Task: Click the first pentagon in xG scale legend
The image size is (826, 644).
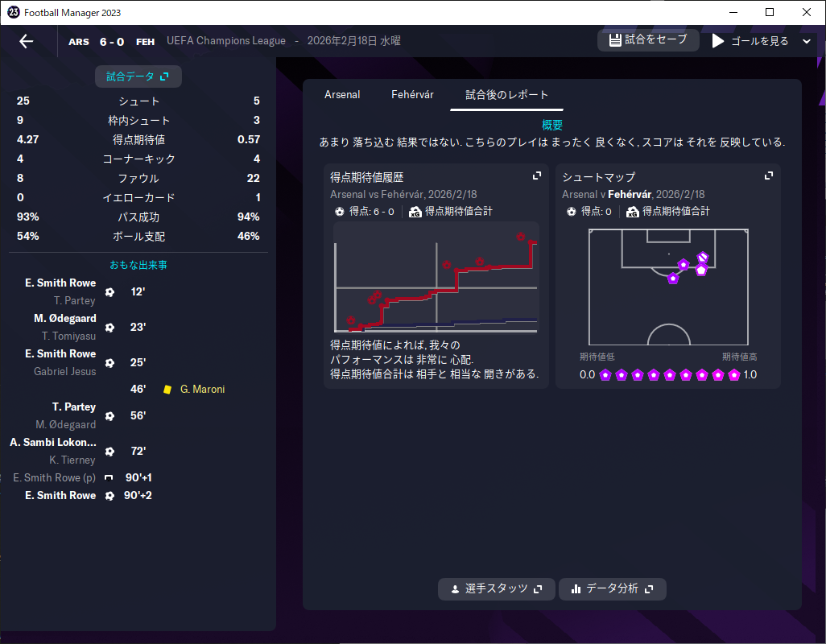Action: click(605, 375)
